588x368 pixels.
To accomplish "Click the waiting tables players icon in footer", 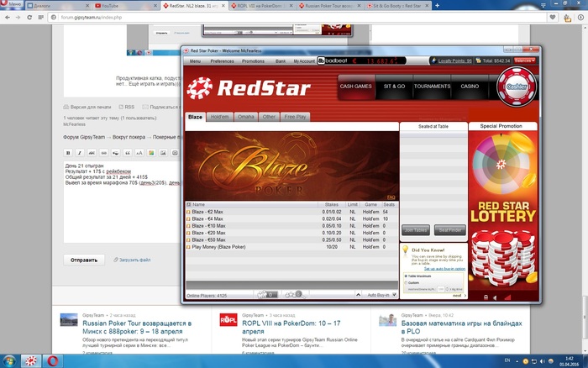I will pos(267,295).
